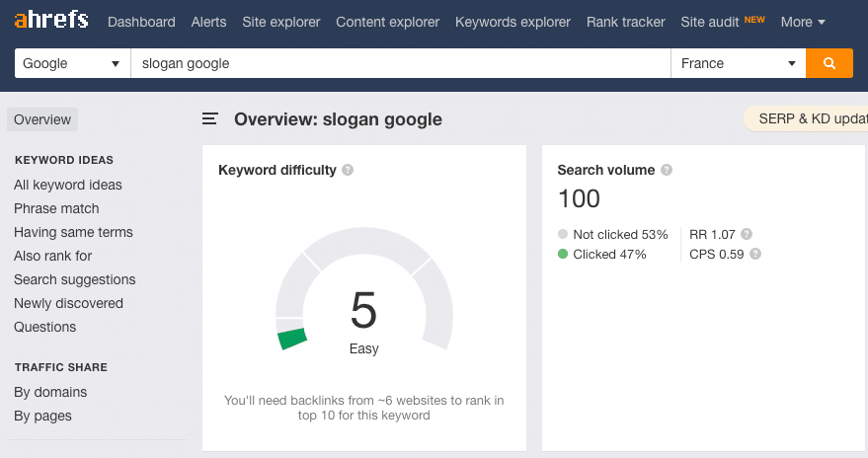Go to Dashboard
The height and width of the screenshot is (458, 868).
click(141, 22)
